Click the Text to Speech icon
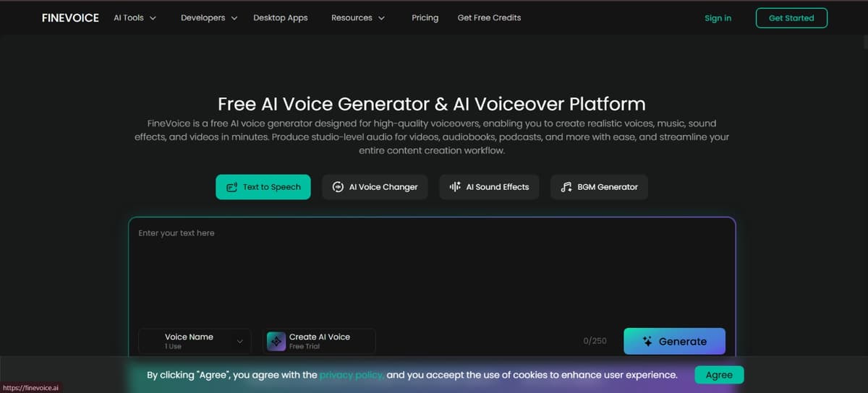The width and height of the screenshot is (868, 393). point(232,187)
